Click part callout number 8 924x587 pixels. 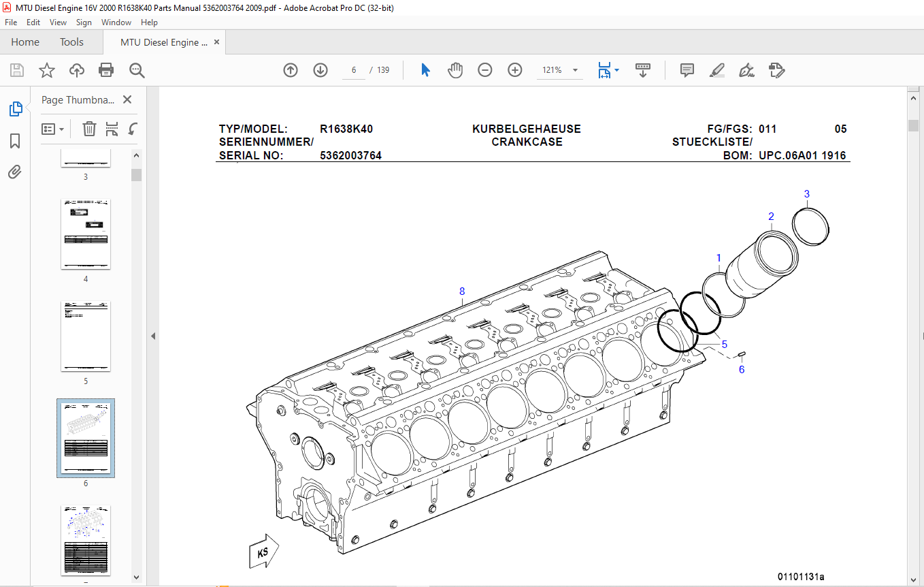click(x=462, y=291)
